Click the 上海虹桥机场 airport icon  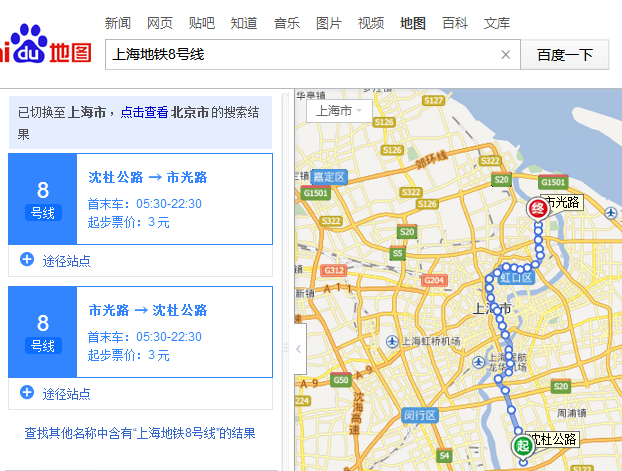click(392, 341)
